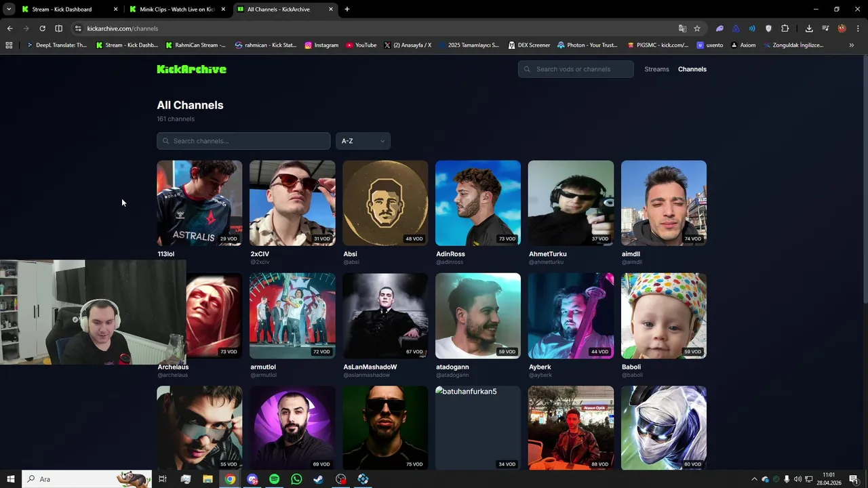Open the YouTube bookmark
Viewport: 868px width, 488px height.
[x=361, y=45]
